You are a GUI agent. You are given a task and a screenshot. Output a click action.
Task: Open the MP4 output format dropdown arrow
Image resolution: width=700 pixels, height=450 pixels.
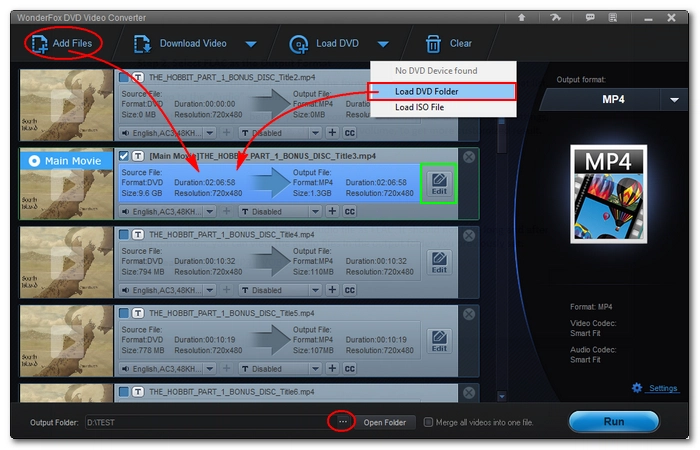click(674, 100)
